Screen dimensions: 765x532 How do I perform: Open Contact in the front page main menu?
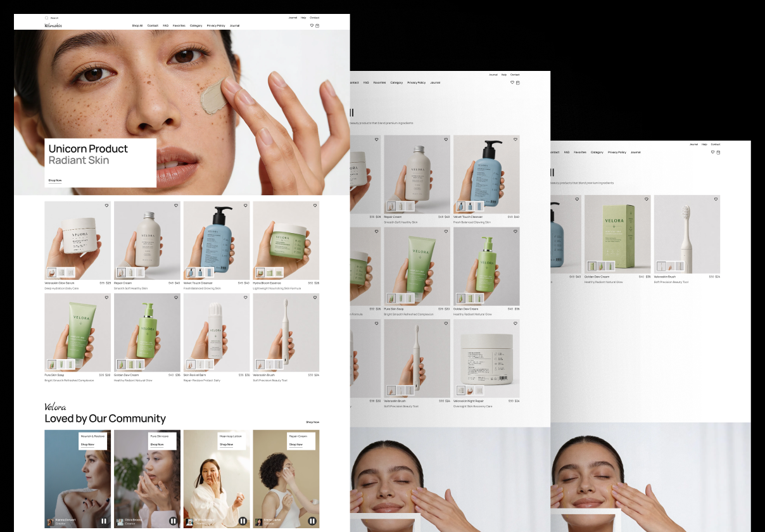coord(153,25)
